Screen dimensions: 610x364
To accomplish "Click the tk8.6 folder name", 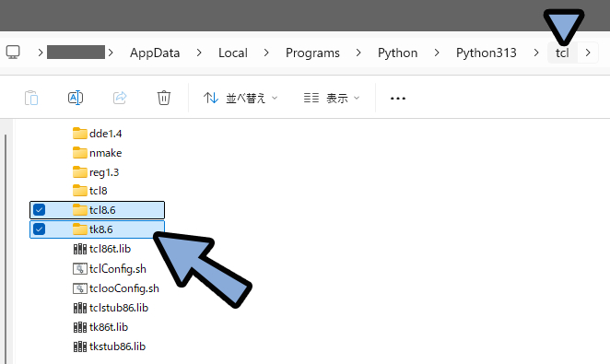I will click(x=101, y=229).
